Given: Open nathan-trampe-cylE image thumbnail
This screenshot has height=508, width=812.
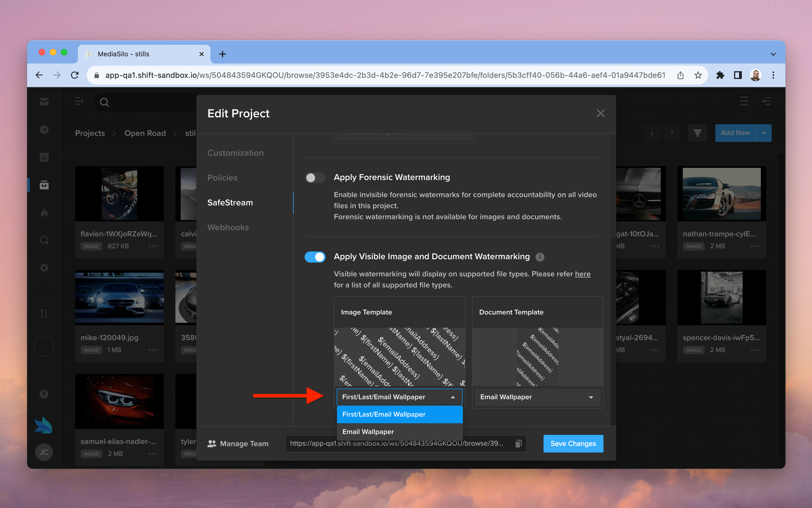Looking at the screenshot, I should click(x=722, y=194).
